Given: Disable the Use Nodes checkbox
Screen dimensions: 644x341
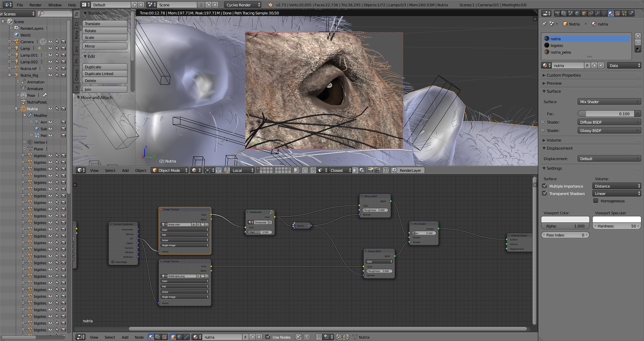Looking at the screenshot, I should [268, 337].
